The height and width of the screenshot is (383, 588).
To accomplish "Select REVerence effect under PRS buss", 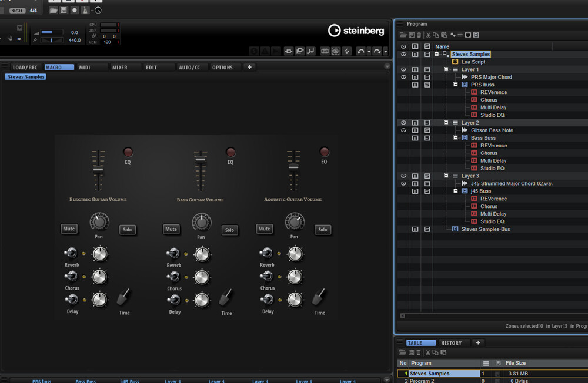I will click(x=493, y=92).
